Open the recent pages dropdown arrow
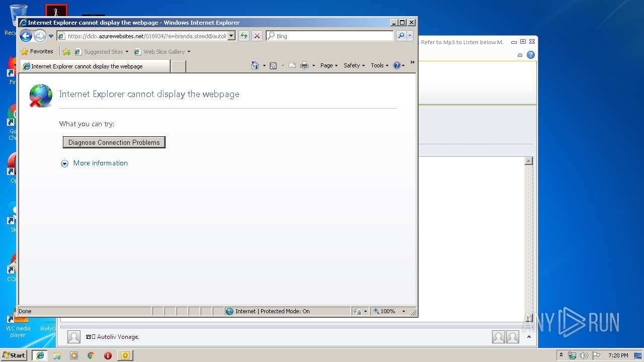Image resolution: width=644 pixels, height=362 pixels. pyautogui.click(x=51, y=36)
